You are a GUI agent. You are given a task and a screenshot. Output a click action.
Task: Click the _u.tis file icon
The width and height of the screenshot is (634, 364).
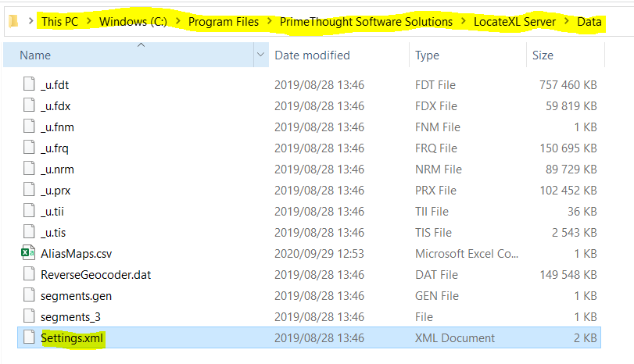[29, 232]
